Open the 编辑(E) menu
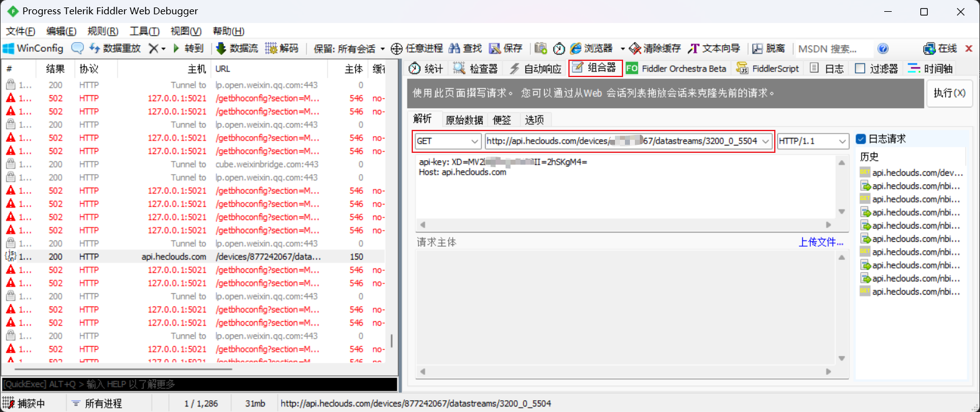This screenshot has width=980, height=412. tap(62, 31)
